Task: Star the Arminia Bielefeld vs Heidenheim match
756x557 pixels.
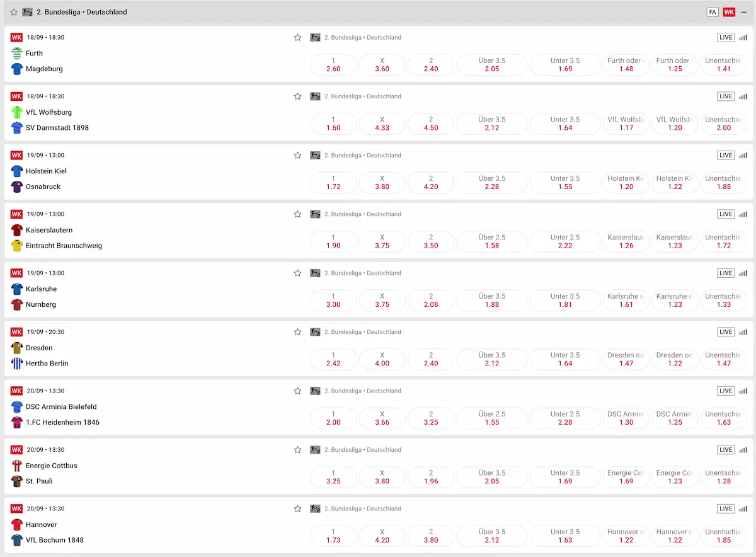Action: pyautogui.click(x=297, y=391)
